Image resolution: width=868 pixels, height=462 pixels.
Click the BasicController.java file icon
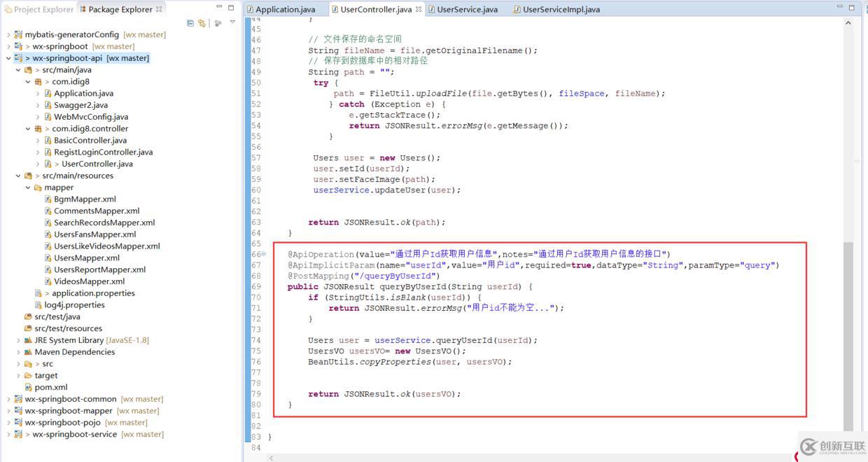tap(48, 141)
